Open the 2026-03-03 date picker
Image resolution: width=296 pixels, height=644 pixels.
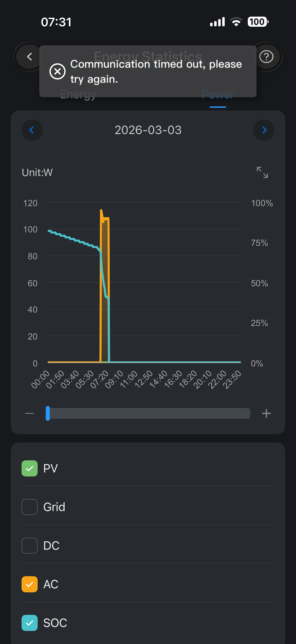148,130
